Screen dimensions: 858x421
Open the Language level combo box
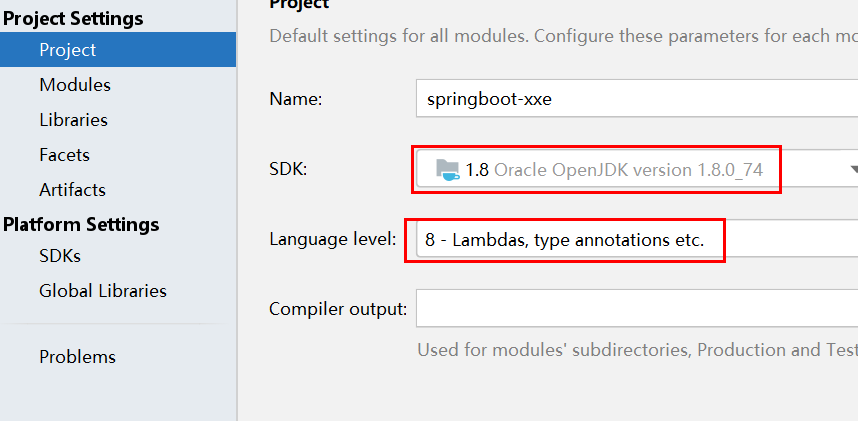point(637,240)
